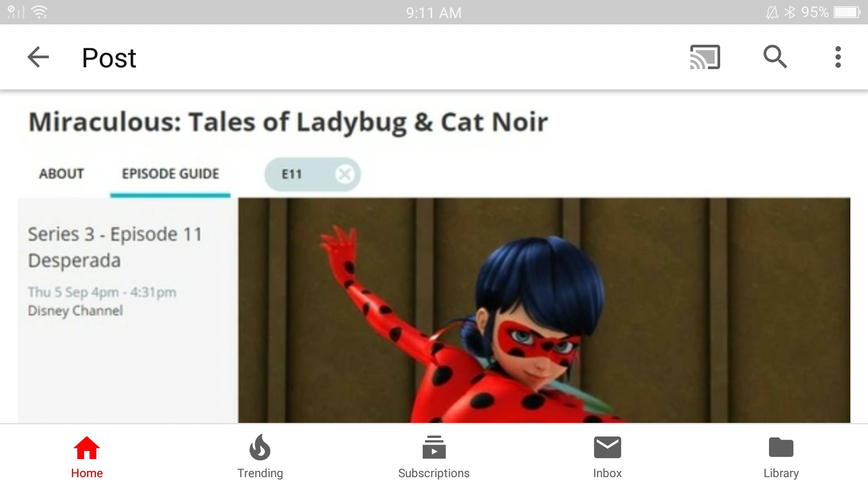Select Series 3 - Episode 11 Desperada entry

click(115, 247)
